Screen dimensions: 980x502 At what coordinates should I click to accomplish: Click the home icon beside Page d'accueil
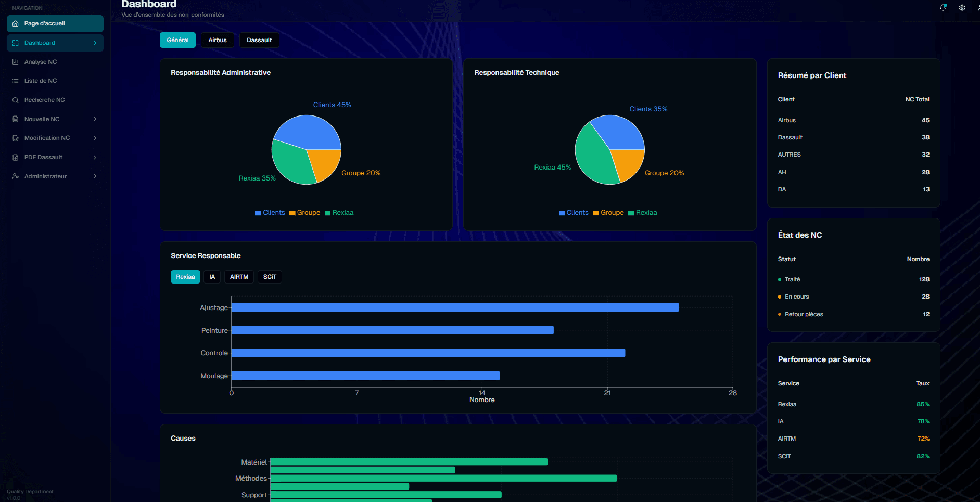coord(16,23)
